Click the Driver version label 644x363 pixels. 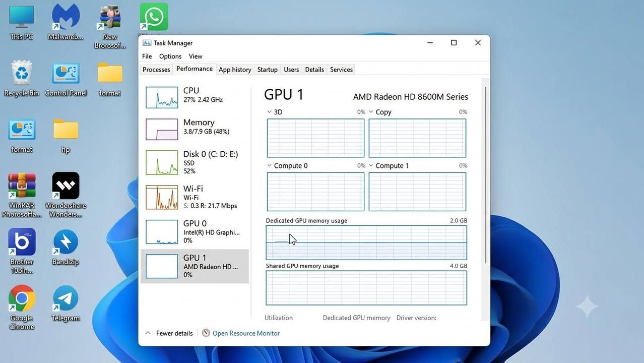(x=416, y=318)
